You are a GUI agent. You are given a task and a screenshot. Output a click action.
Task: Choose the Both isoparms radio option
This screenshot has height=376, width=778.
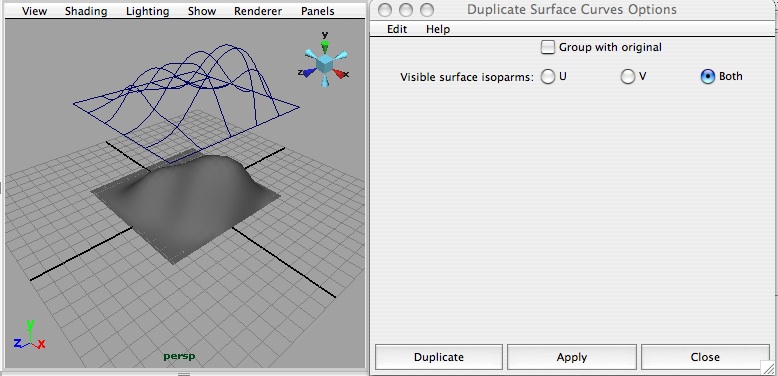pyautogui.click(x=708, y=76)
